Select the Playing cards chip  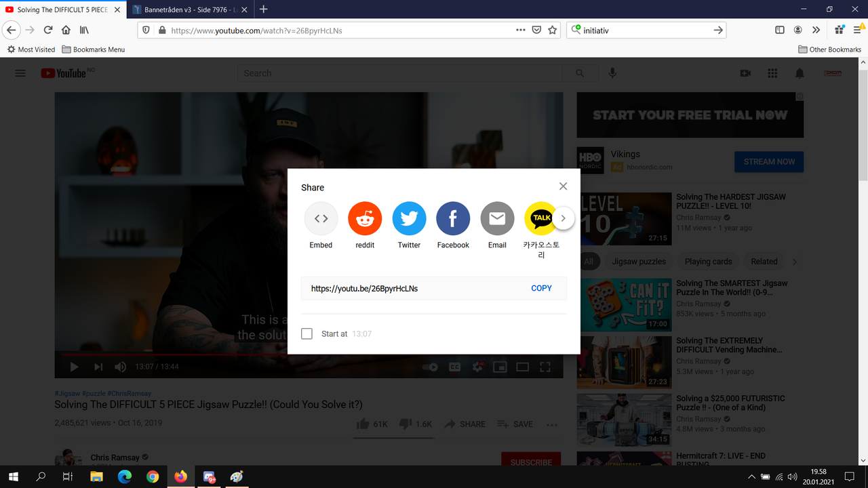click(x=708, y=262)
